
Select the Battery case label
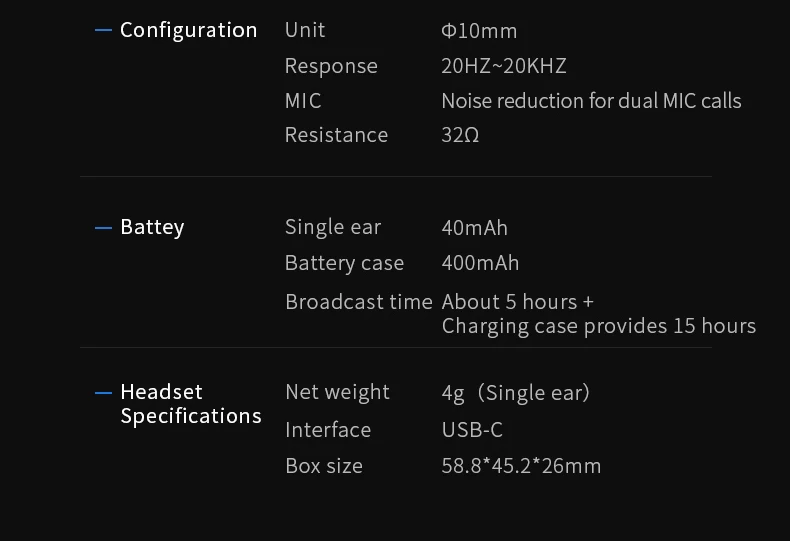click(345, 263)
